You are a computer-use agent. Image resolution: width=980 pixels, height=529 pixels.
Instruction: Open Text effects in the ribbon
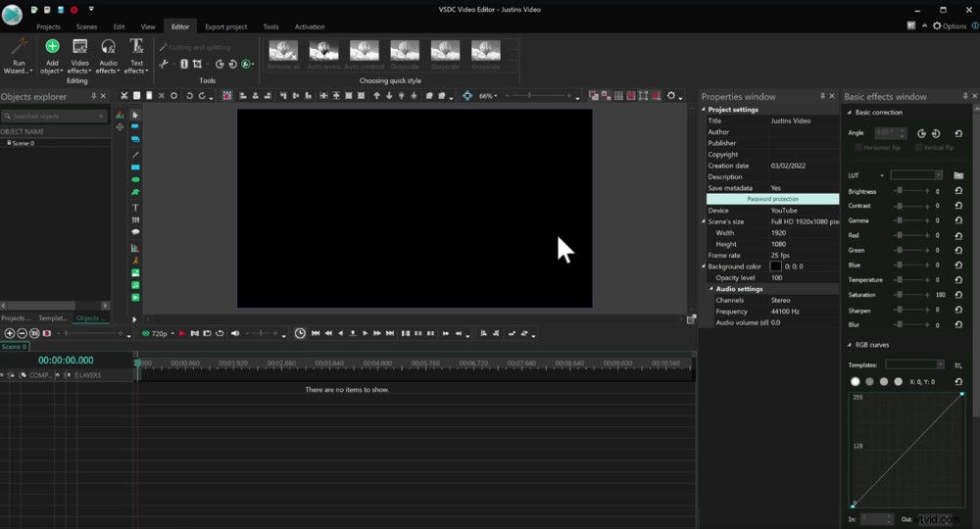(136, 56)
